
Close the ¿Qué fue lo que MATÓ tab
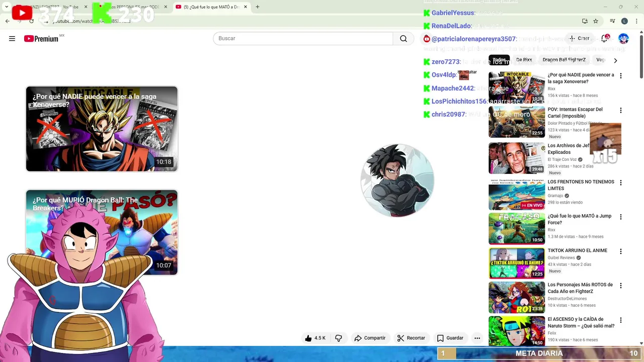click(246, 7)
